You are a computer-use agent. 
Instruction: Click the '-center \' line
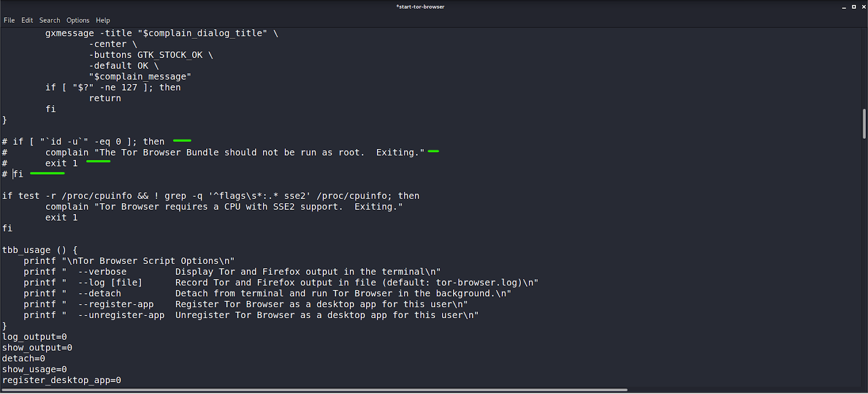point(113,44)
